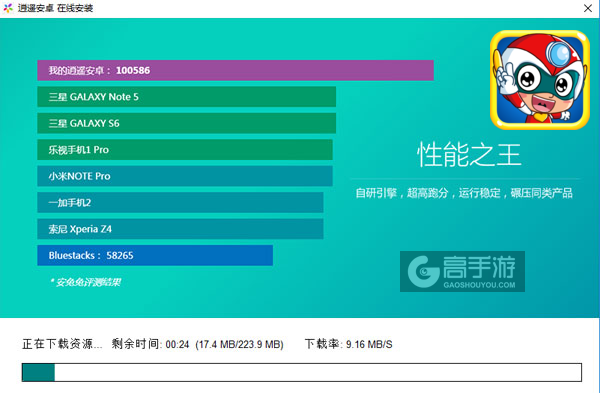
Task: Click the 性能之王 heading
Action: [x=469, y=155]
